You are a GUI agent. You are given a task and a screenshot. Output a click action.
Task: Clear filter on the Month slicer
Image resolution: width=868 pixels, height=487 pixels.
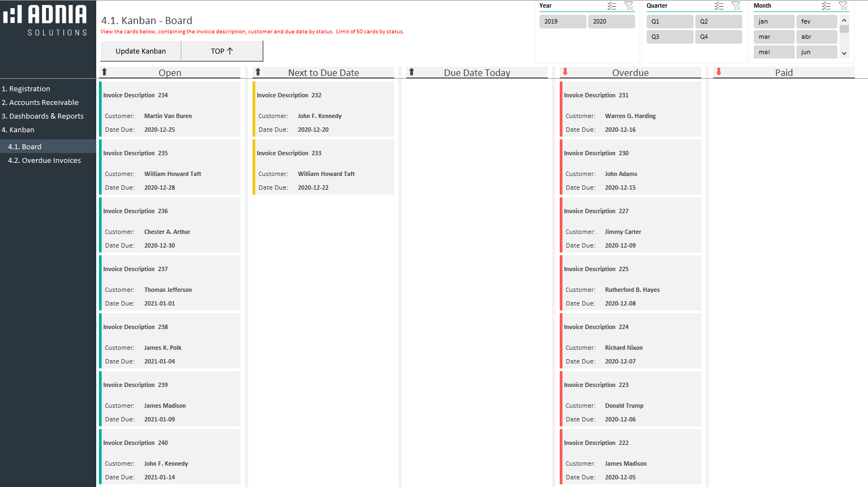click(843, 6)
